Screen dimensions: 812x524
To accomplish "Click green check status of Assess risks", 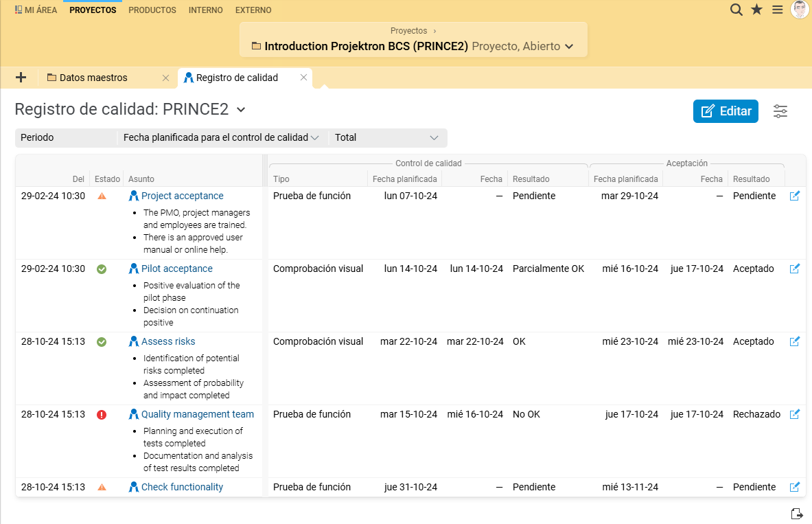I will click(102, 342).
